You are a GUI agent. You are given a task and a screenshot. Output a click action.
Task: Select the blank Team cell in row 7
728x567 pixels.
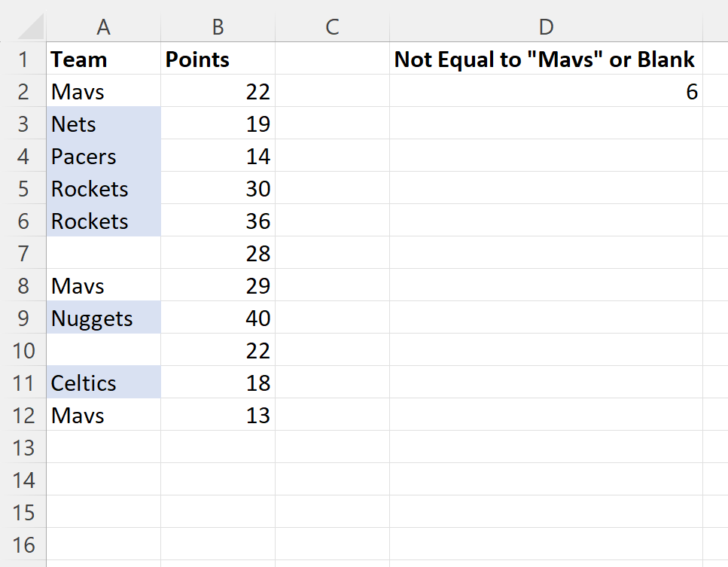pos(104,253)
